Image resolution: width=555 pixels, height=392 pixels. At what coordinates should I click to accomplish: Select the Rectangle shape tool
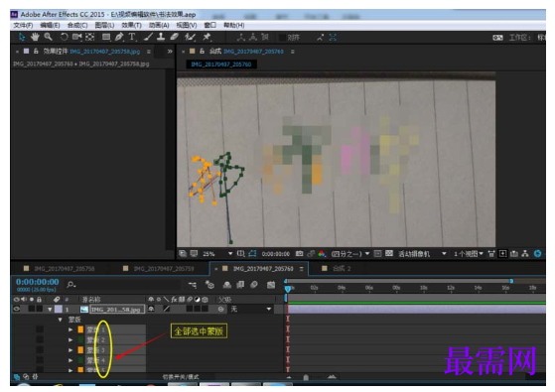[x=106, y=37]
